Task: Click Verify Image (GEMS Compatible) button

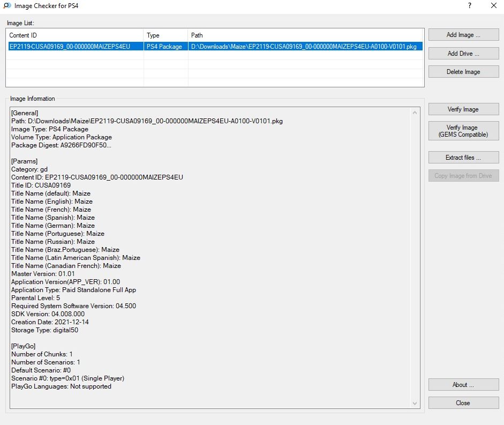Action: [463, 131]
